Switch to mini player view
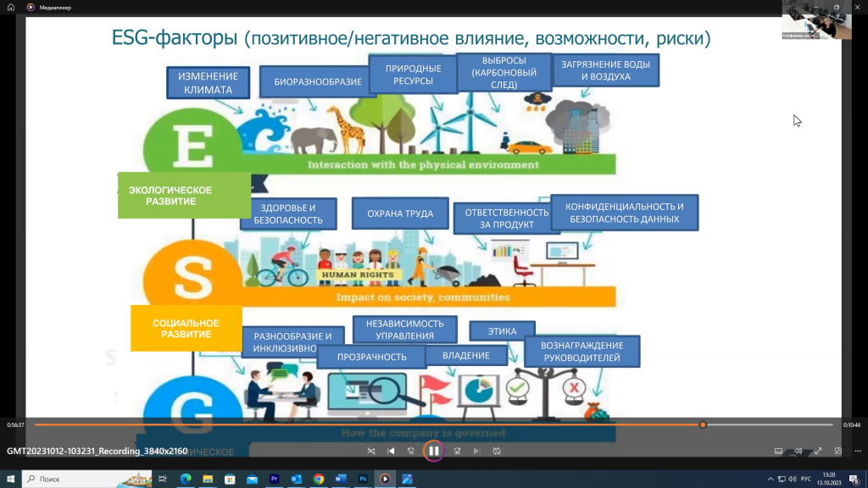868x488 pixels. 837,451
